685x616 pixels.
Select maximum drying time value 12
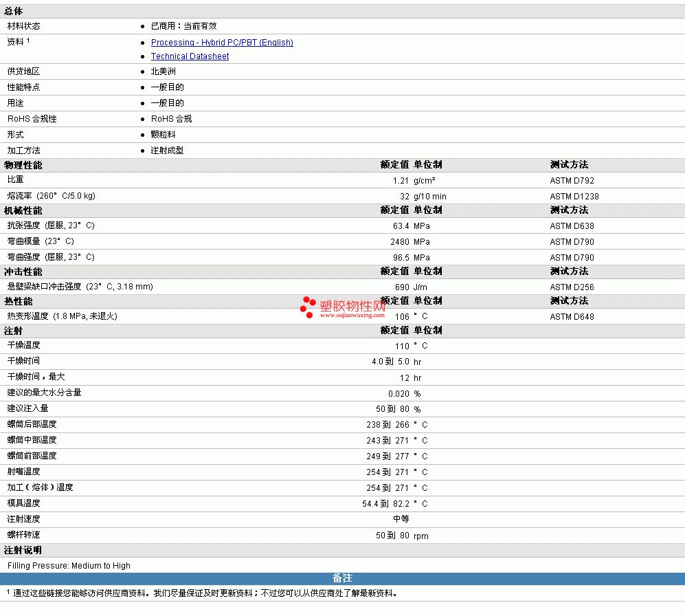(405, 377)
